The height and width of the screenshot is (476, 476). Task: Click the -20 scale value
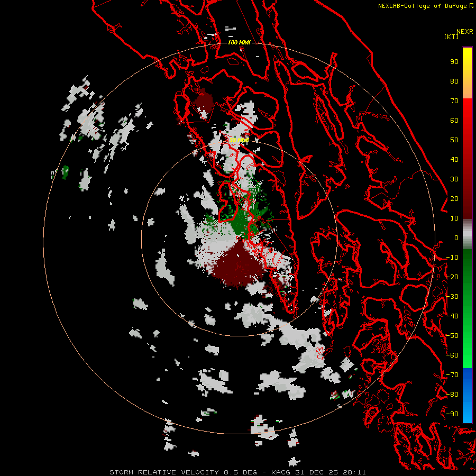(452, 277)
